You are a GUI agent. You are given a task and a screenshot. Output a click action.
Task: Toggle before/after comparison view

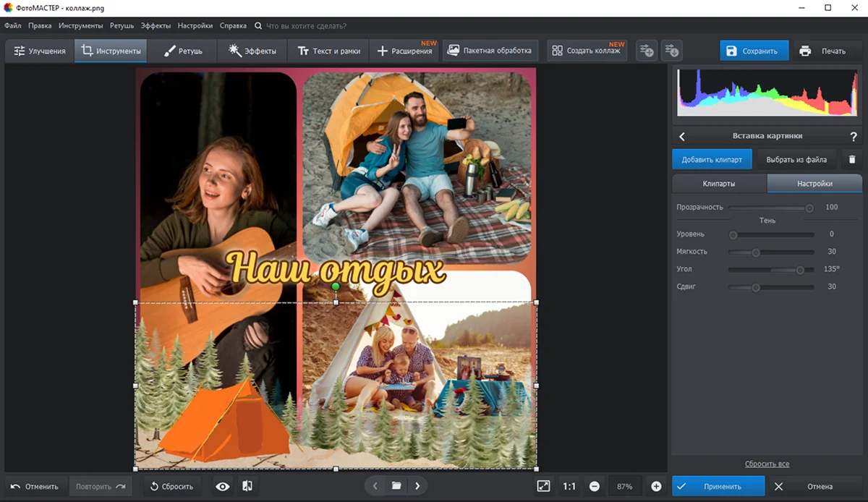click(247, 486)
